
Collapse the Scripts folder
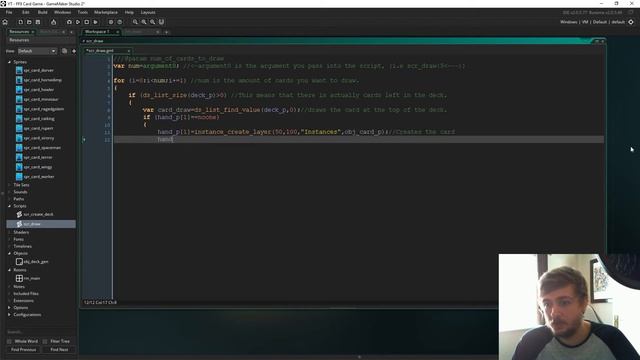coord(9,206)
